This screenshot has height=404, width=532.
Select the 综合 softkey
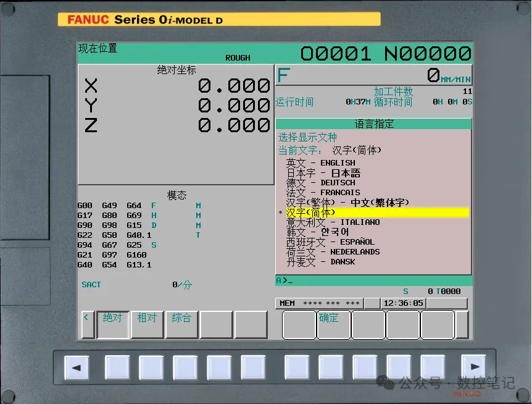(181, 324)
